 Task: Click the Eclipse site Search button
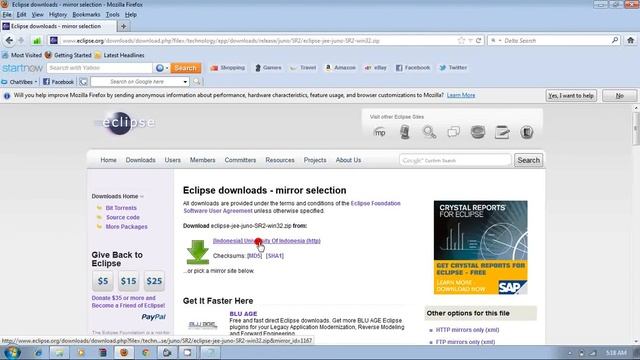pyautogui.click(x=529, y=160)
